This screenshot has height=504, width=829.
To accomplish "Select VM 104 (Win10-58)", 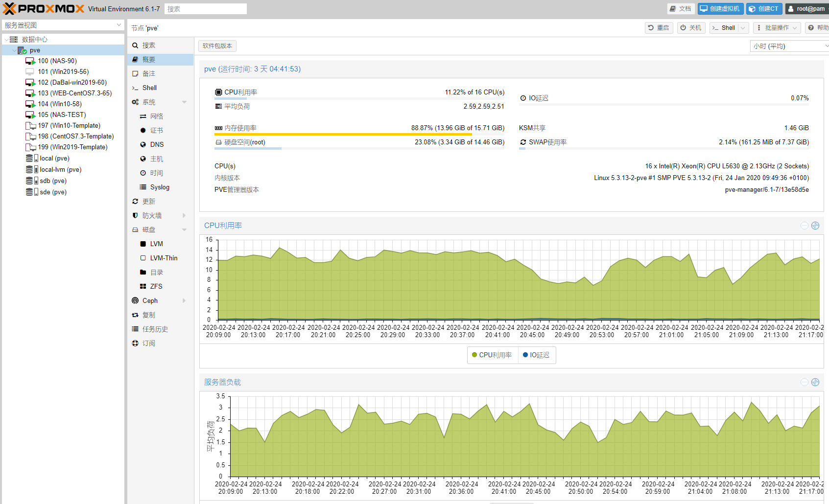I will (x=60, y=104).
